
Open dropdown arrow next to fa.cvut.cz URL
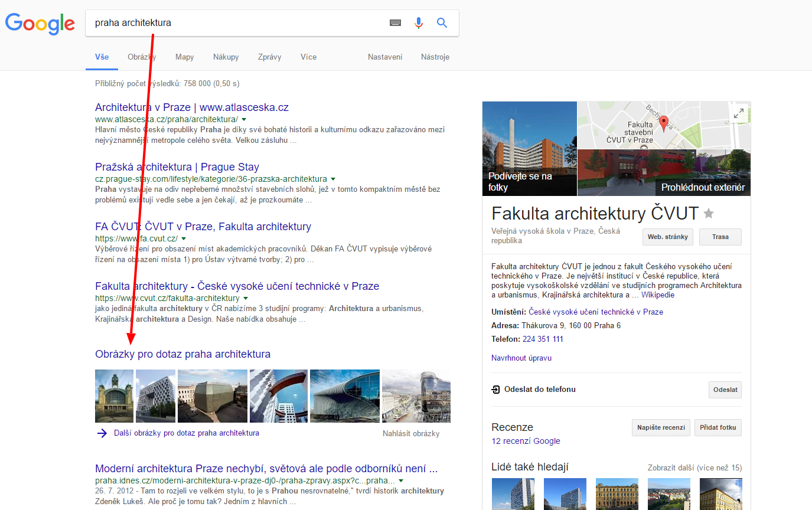point(184,238)
